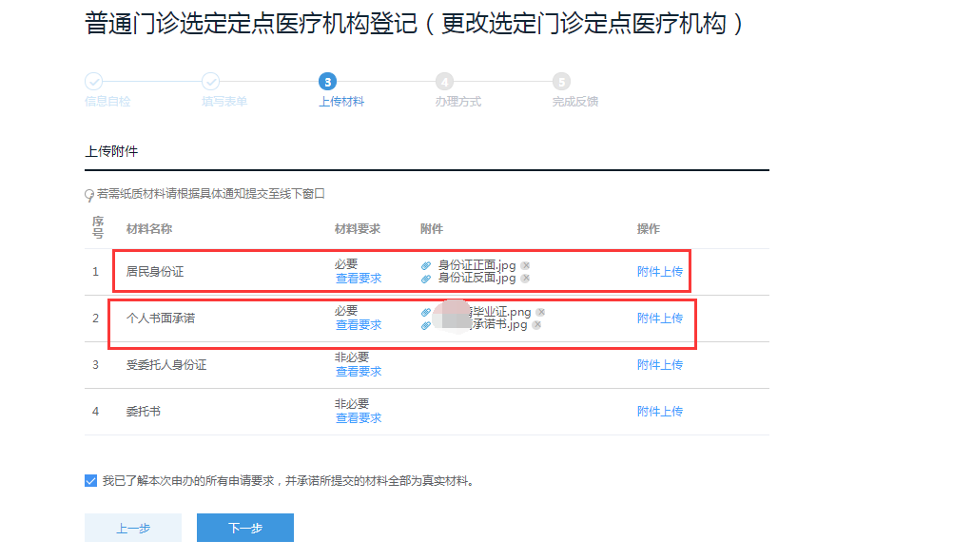Upload attachment for 委托书
972x560 pixels.
pos(660,412)
